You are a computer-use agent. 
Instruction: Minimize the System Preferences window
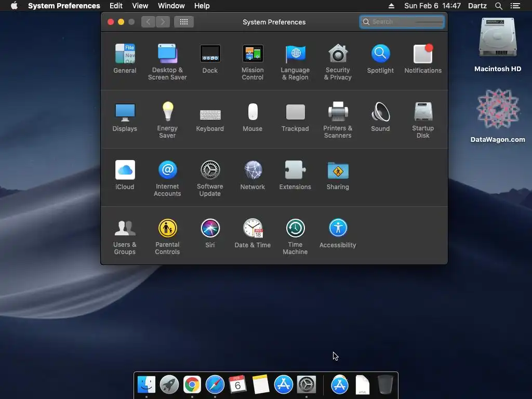tap(121, 22)
